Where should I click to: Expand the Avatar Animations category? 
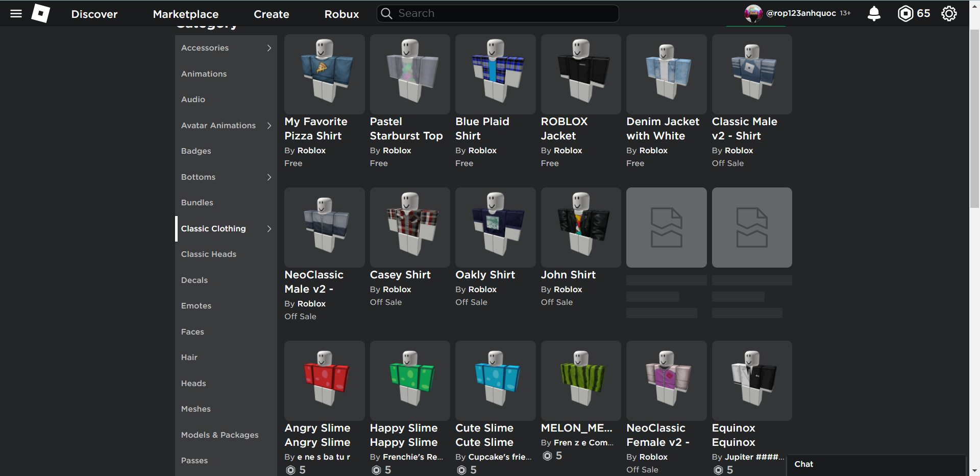click(x=227, y=126)
